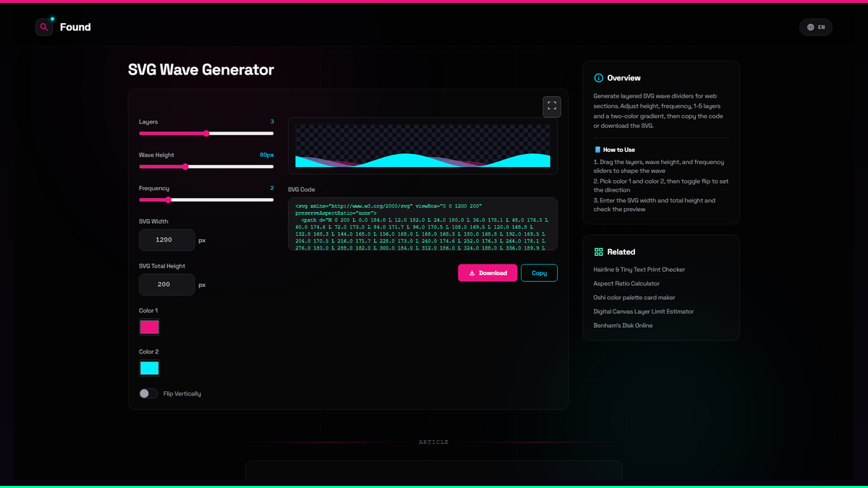Click the fullscreen expand icon
This screenshot has height=488, width=868.
click(552, 106)
